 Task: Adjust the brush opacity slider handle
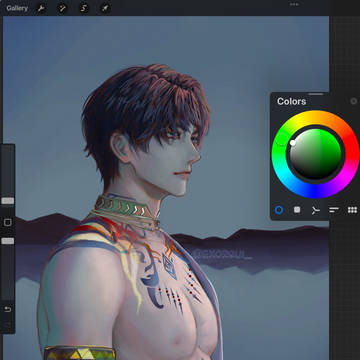click(8, 241)
